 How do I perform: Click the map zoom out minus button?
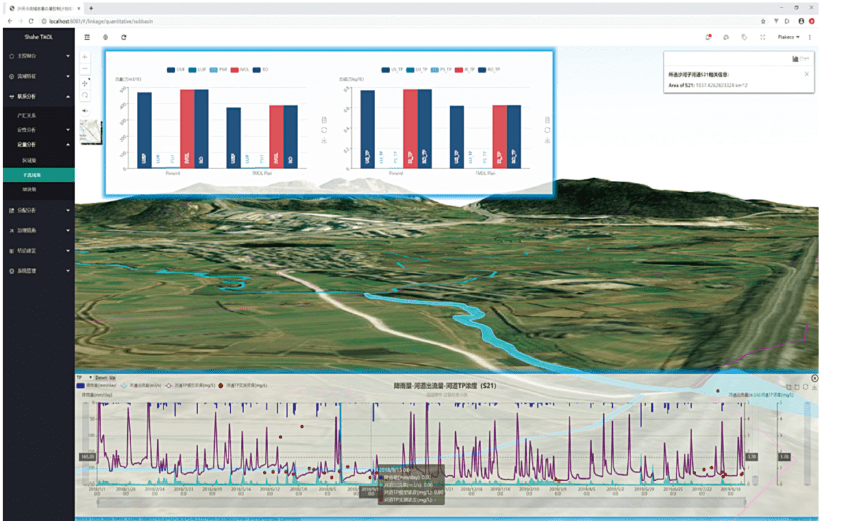pos(85,69)
